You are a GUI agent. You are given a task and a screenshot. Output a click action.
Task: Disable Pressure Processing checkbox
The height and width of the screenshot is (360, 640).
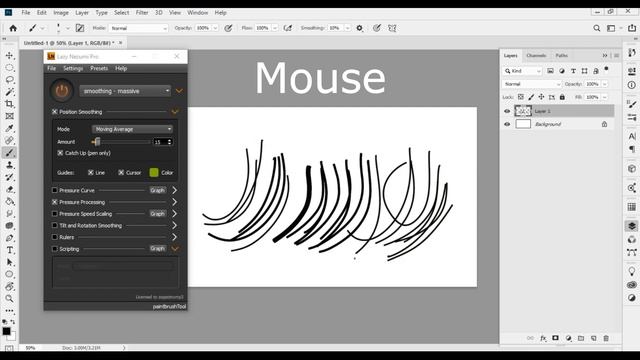pos(55,202)
